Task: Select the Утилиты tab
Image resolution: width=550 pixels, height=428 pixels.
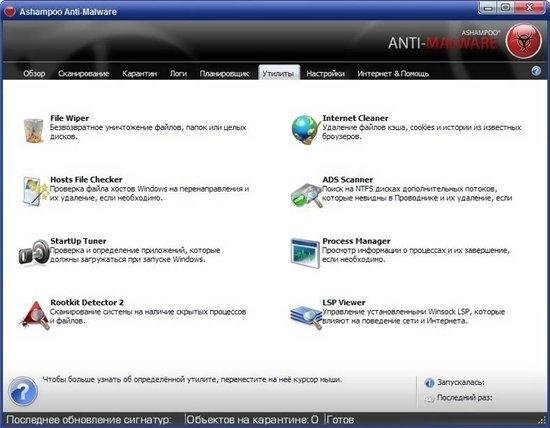Action: [x=279, y=73]
